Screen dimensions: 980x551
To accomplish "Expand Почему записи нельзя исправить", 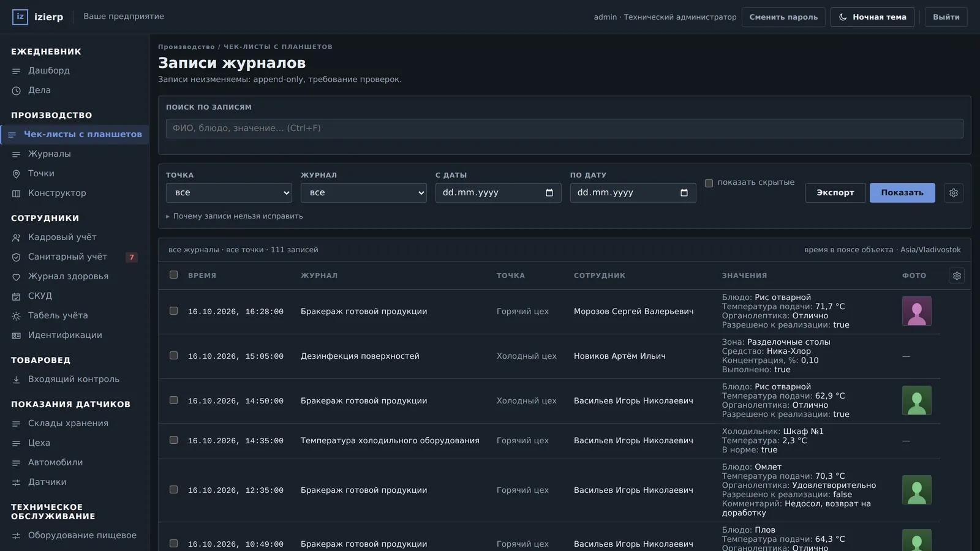I will click(235, 216).
